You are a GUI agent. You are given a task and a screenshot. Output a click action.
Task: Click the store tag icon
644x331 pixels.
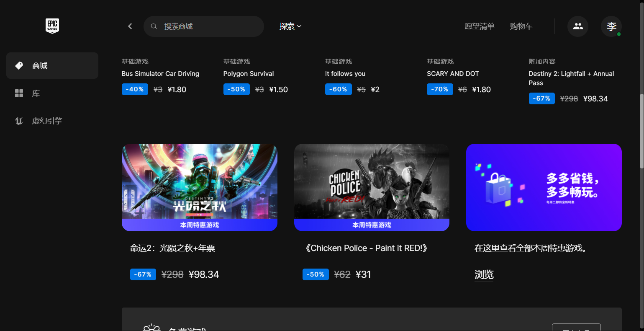click(x=19, y=65)
